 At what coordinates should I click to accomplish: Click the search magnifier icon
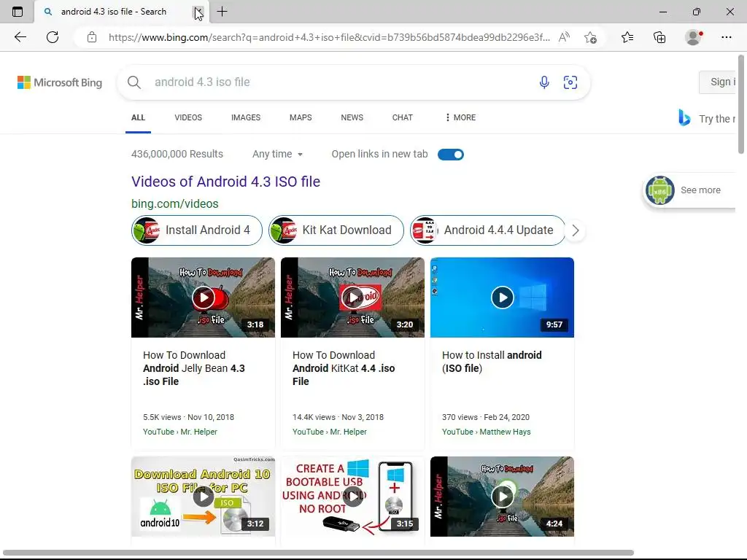pos(134,82)
